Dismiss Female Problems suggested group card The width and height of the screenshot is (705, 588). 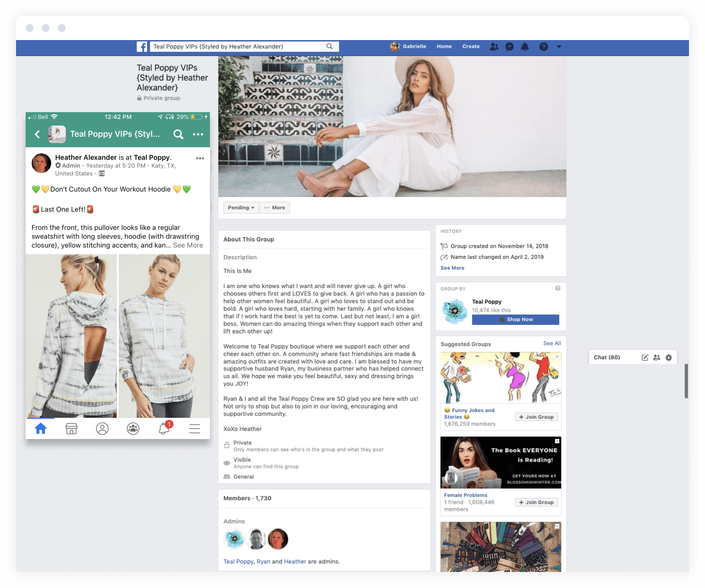[557, 441]
